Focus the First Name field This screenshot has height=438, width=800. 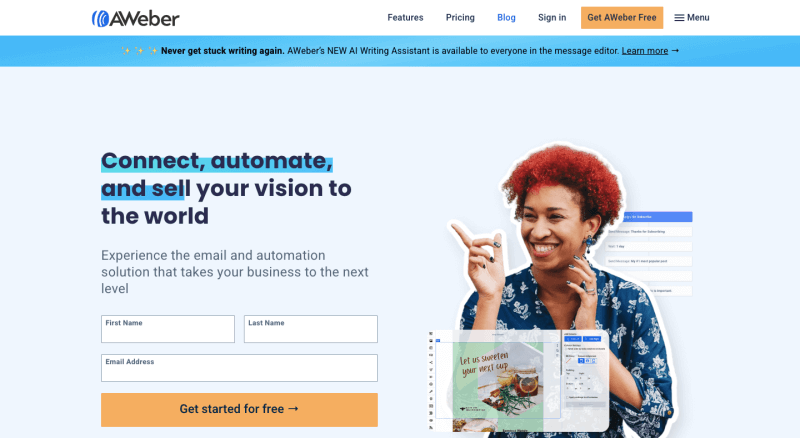click(168, 329)
